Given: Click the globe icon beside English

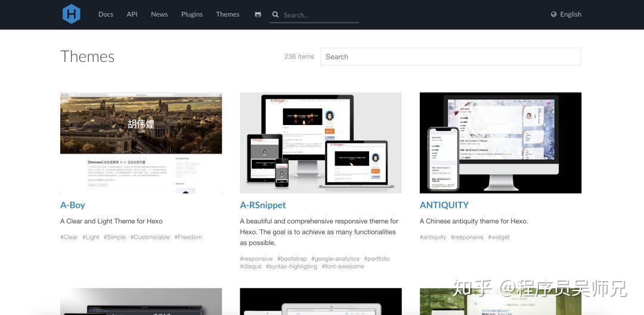Looking at the screenshot, I should pos(553,14).
